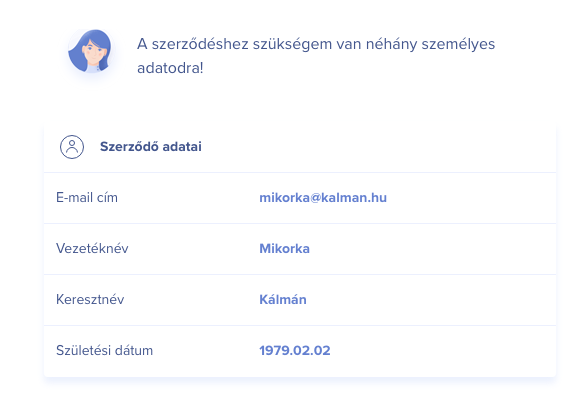Viewport: 586px width, 405px height.
Task: Click the word személyes in the message
Action: coord(458,45)
